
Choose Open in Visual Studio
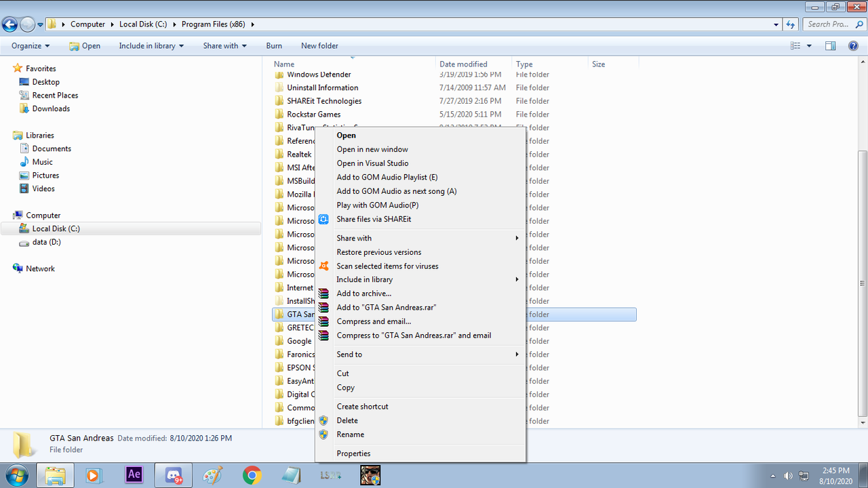click(372, 163)
